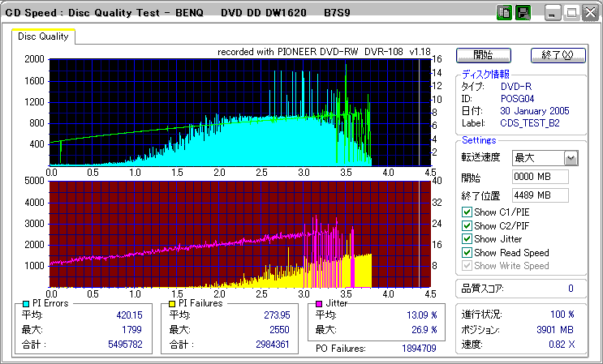The image size is (603, 364).
Task: Toggle the Show C2/PIF checkbox
Action: (x=467, y=225)
